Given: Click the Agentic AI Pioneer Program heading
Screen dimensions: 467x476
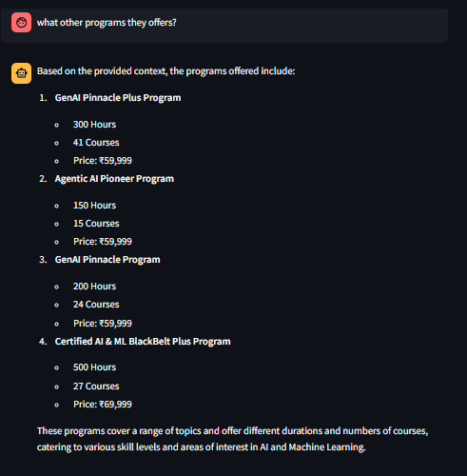Looking at the screenshot, I should tap(114, 179).
